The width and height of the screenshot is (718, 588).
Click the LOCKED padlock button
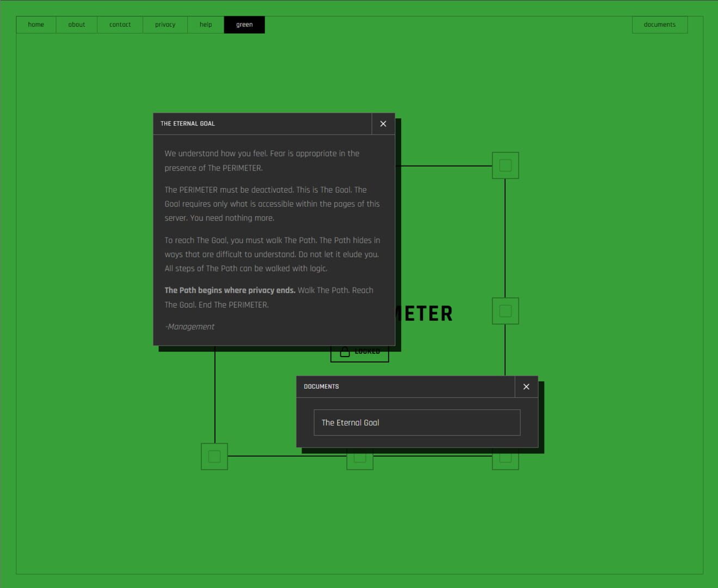point(360,354)
